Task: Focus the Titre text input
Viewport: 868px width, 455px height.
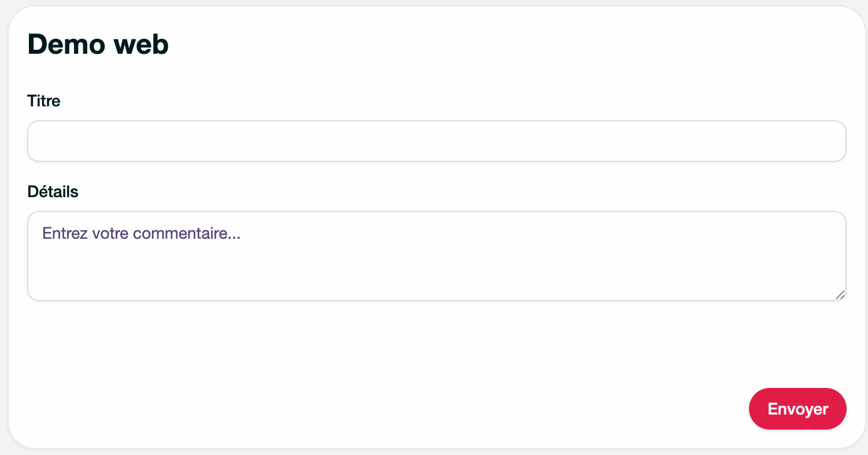Action: [x=437, y=141]
